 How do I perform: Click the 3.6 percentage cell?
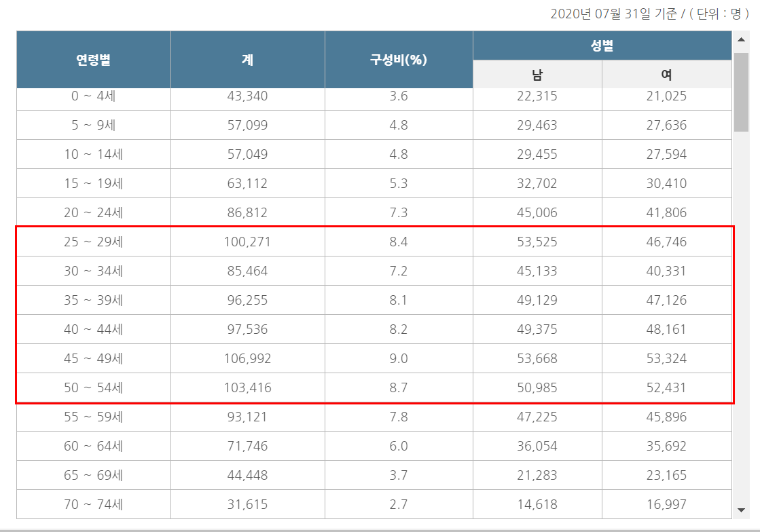pos(399,96)
